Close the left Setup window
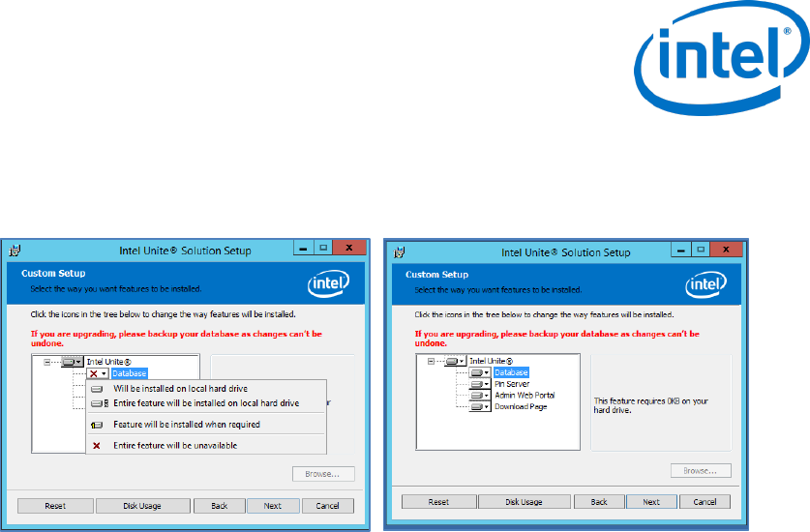Image resolution: width=810 pixels, height=532 pixels. [349, 248]
